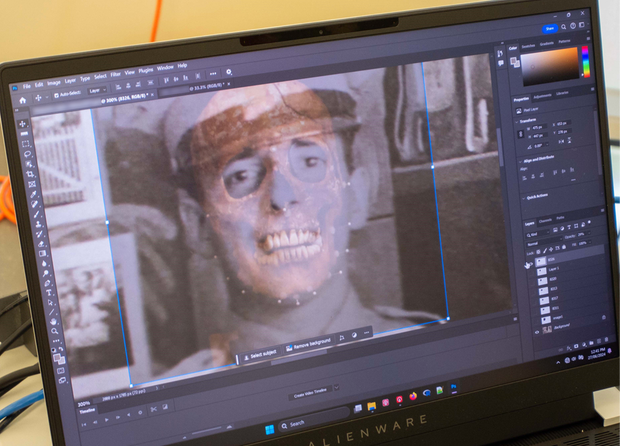Select the Move tool in the toolbar
This screenshot has width=620, height=446.
pos(24,124)
